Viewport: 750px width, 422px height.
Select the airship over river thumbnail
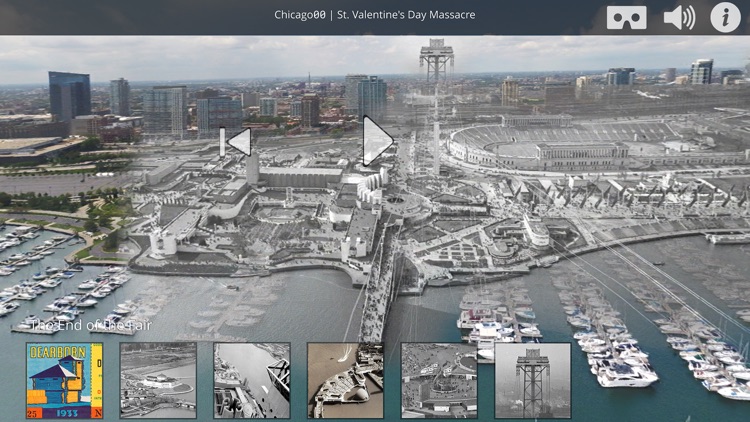point(252,381)
